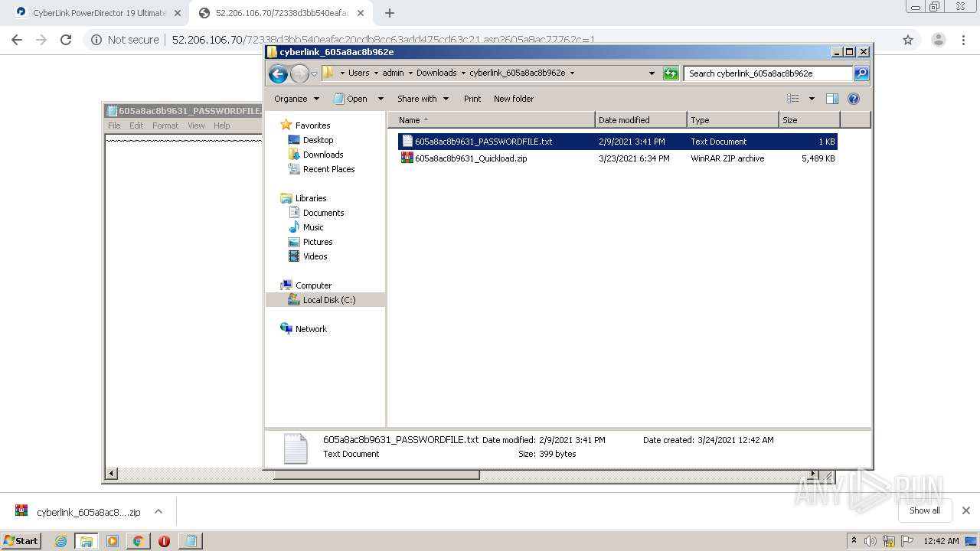980x551 pixels.
Task: Click Notepad horizontal scrollbar left arrow
Action: click(x=112, y=474)
